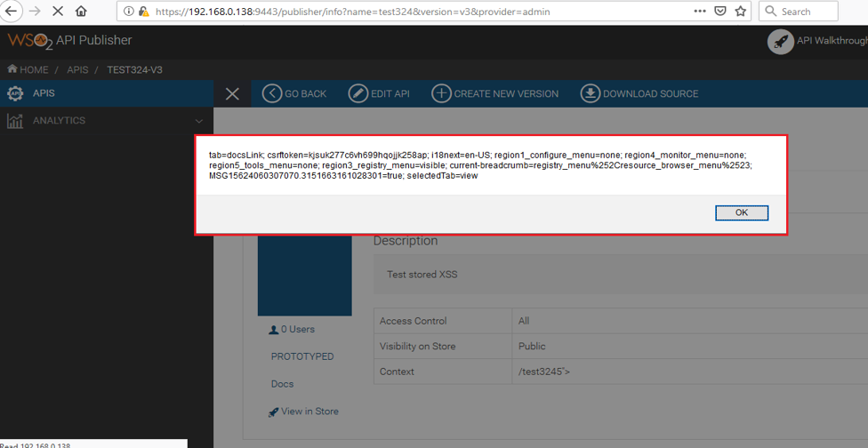Viewport: 868px width, 448px height.
Task: Go to browser Home page icon
Action: point(81,11)
